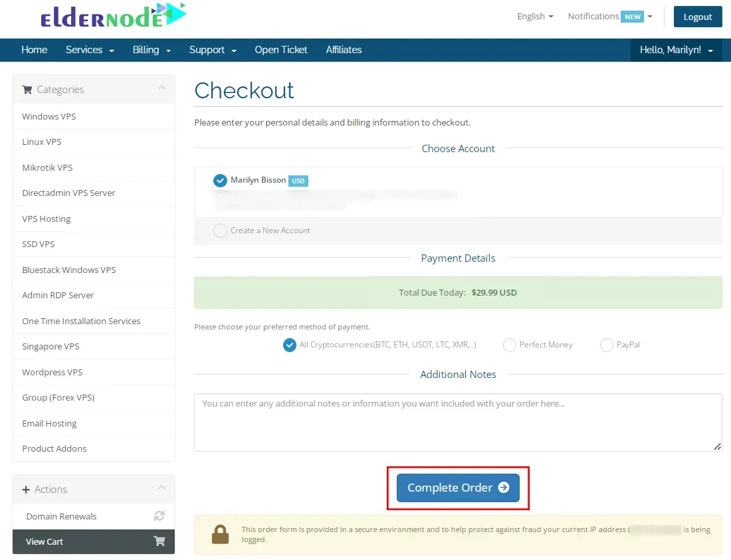Open the Services menu

tap(90, 50)
